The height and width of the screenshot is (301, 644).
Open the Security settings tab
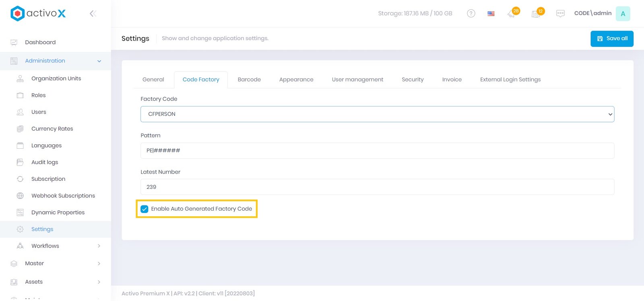coord(413,80)
